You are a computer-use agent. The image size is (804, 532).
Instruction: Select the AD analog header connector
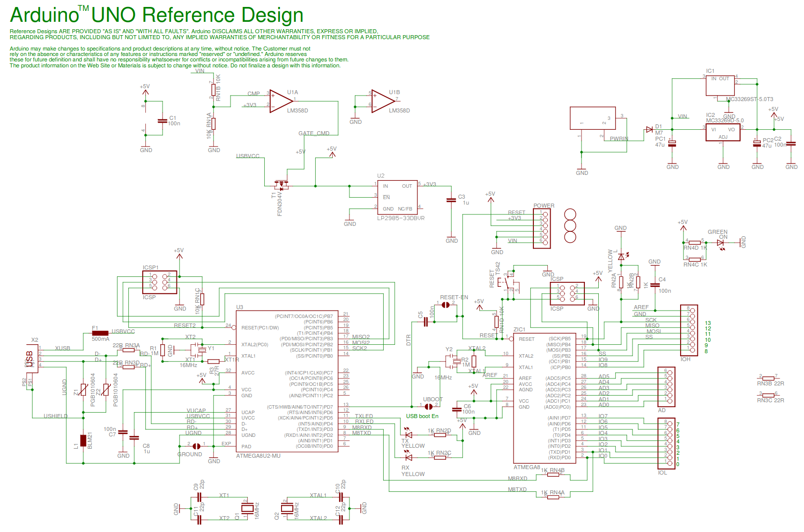tap(667, 387)
